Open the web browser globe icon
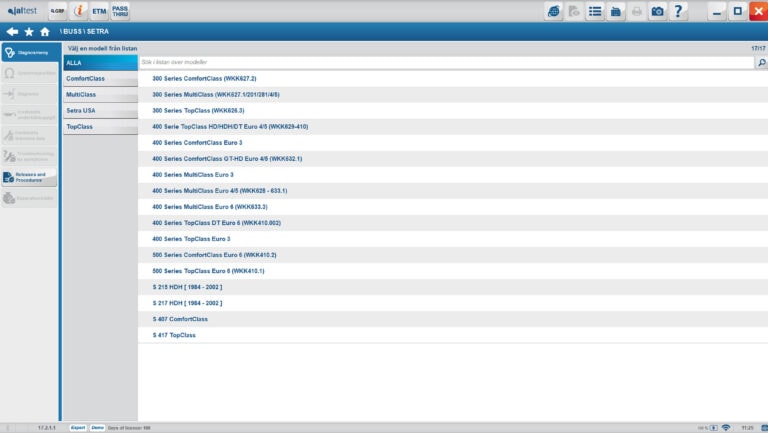The image size is (768, 433). coord(553,11)
